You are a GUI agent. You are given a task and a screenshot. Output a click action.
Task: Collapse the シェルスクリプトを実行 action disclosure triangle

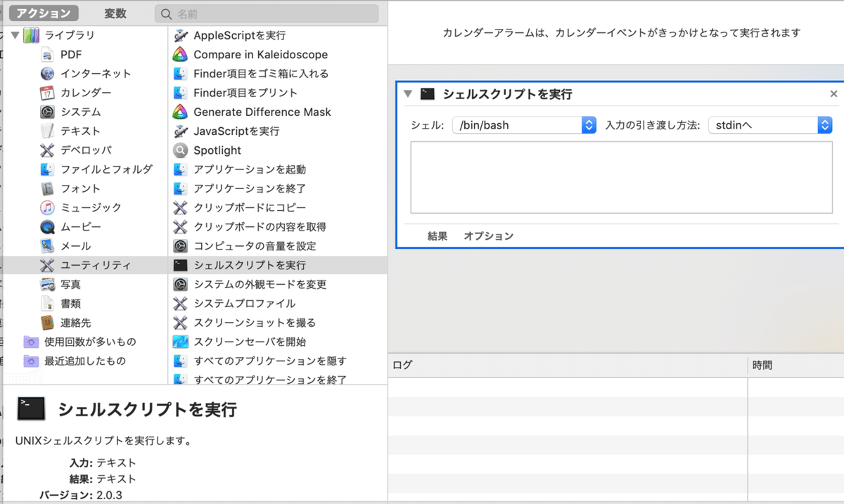pos(407,93)
